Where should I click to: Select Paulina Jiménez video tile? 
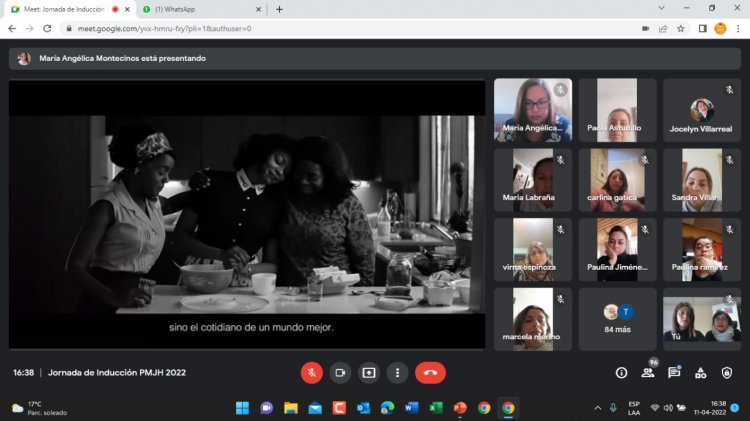tap(617, 250)
